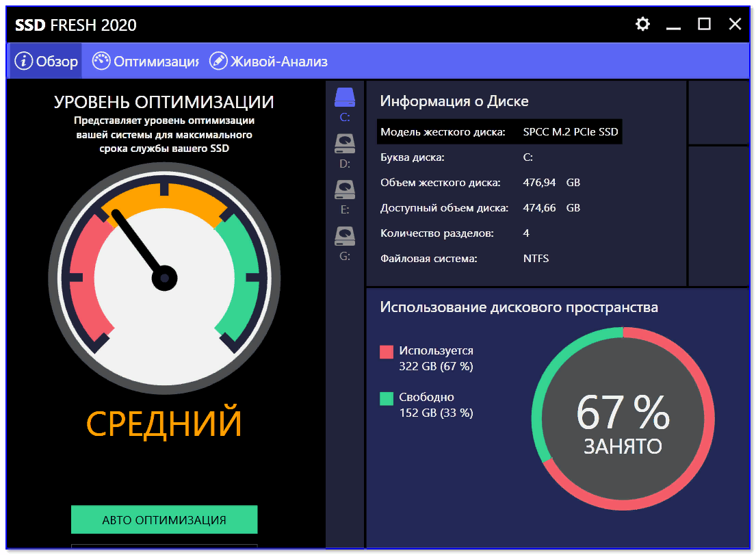Close the SSD Fresh window

tap(735, 24)
